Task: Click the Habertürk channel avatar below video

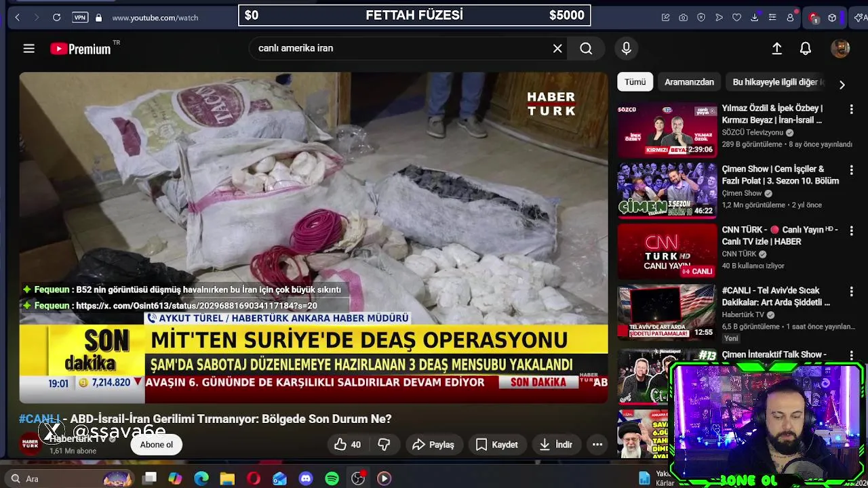Action: coord(31,444)
